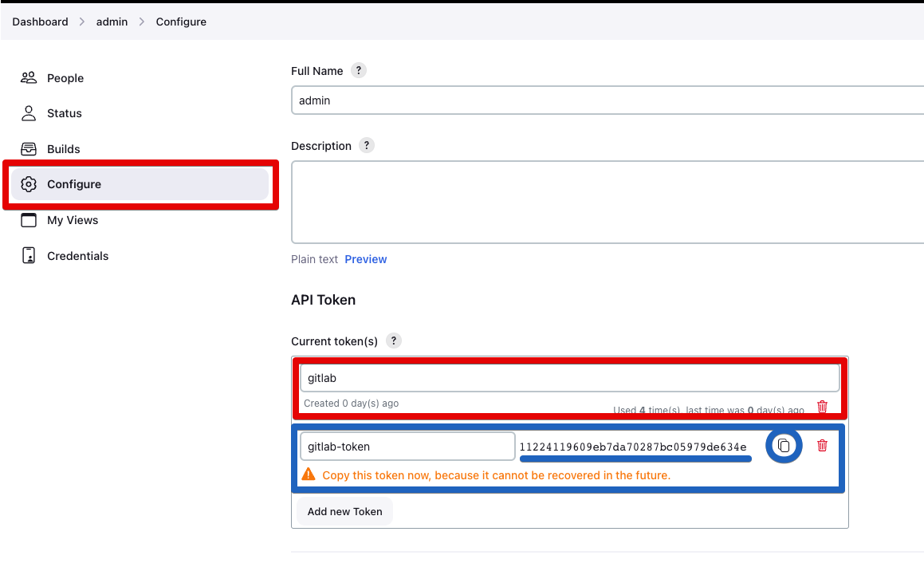Viewport: 924px width, 567px height.
Task: Click the Builds tray icon
Action: (x=29, y=149)
